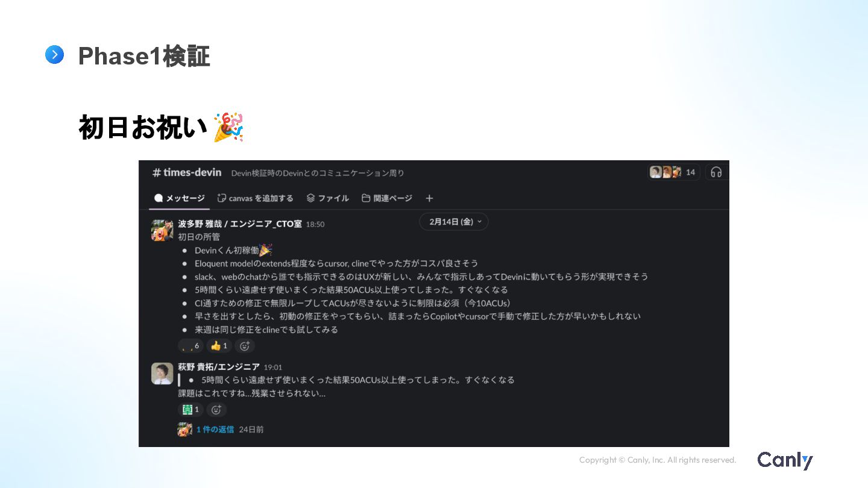Click 萩野 貴拓's profile avatar
The height and width of the screenshot is (488, 868).
[162, 374]
